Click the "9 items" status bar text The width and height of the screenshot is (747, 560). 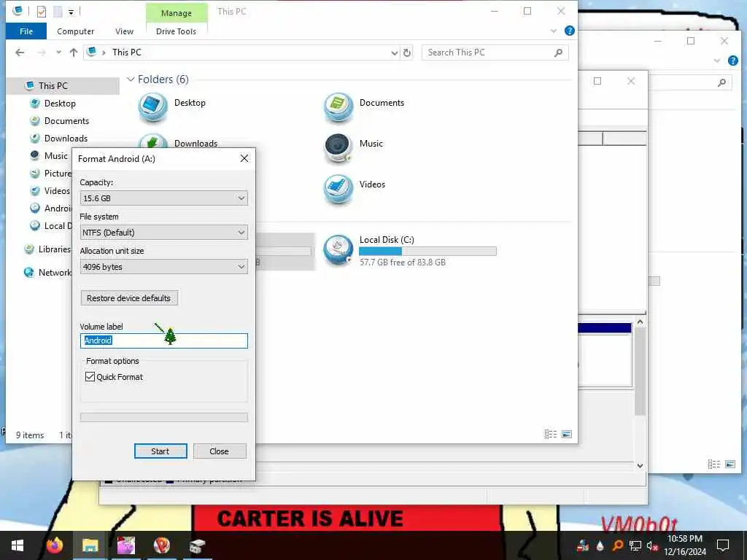(x=30, y=435)
